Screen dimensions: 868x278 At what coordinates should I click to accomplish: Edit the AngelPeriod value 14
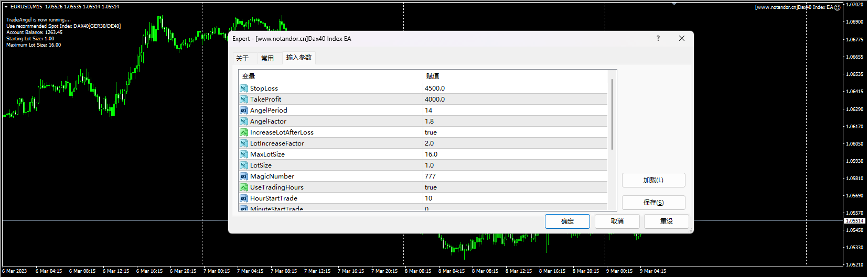pyautogui.click(x=515, y=110)
